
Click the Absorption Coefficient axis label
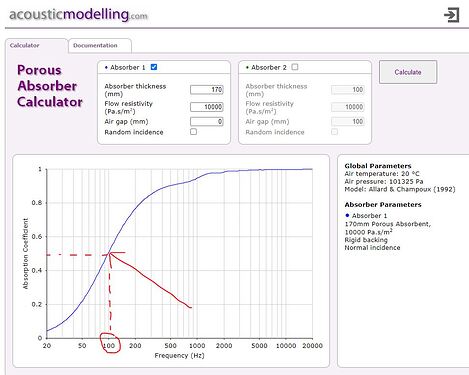(26, 253)
